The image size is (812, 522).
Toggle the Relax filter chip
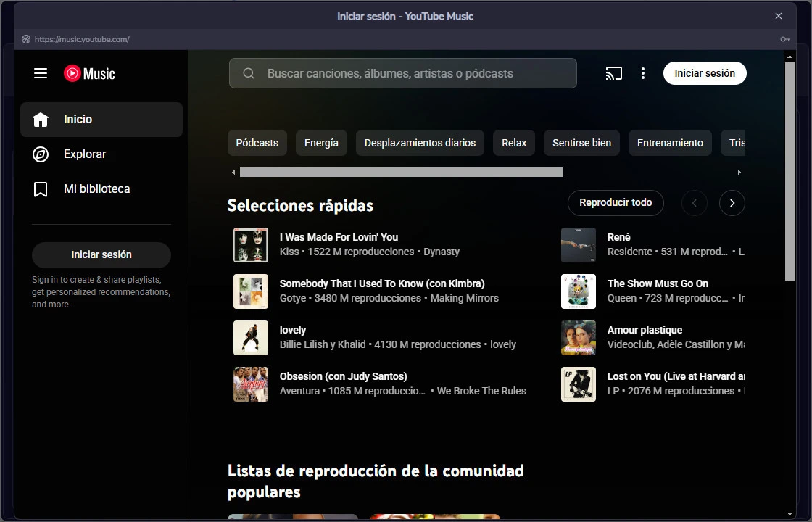coord(514,143)
